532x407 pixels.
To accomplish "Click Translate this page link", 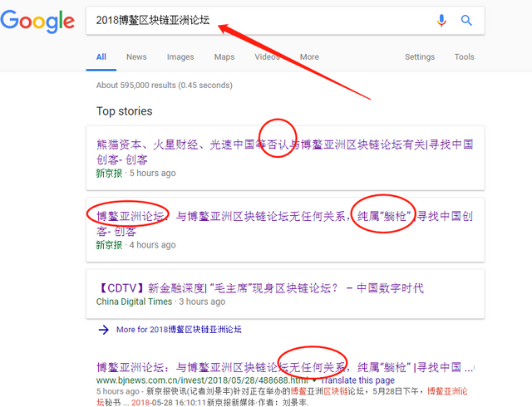I will [x=357, y=380].
